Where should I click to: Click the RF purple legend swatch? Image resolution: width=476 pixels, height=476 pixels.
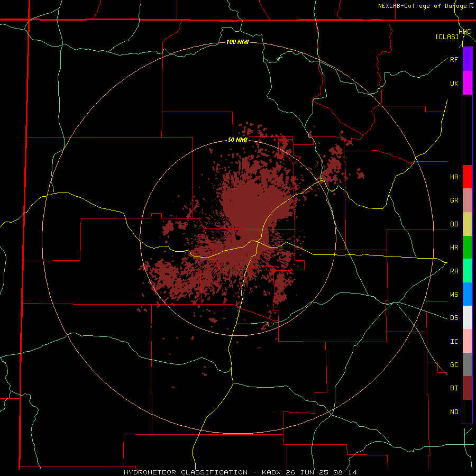(x=467, y=59)
